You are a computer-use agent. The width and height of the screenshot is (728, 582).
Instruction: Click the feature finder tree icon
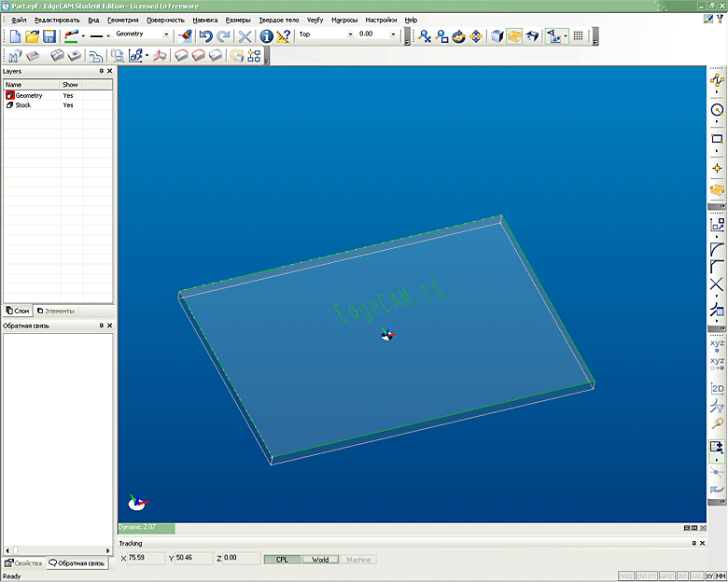(254, 56)
